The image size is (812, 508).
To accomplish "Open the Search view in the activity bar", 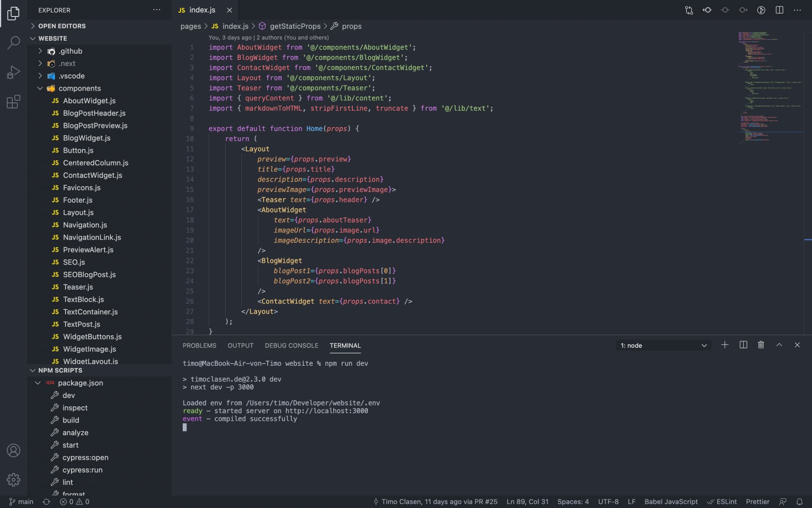I will pyautogui.click(x=13, y=42).
